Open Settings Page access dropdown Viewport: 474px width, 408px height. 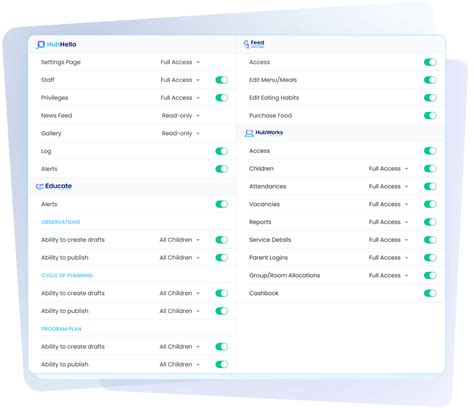180,62
